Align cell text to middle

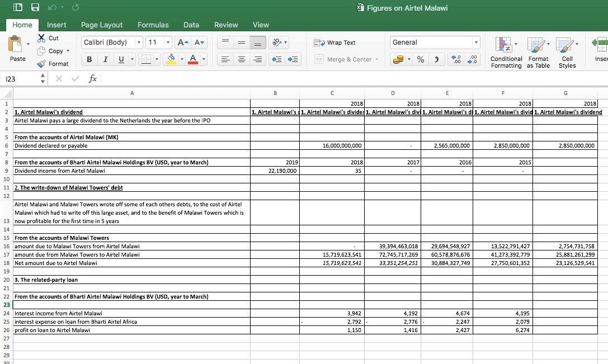(242, 42)
